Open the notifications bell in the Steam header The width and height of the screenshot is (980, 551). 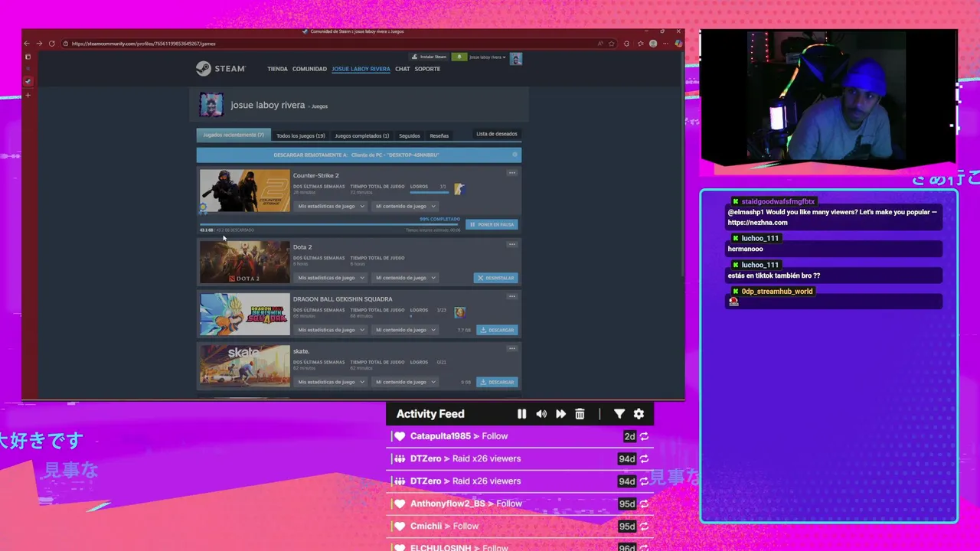pyautogui.click(x=459, y=57)
